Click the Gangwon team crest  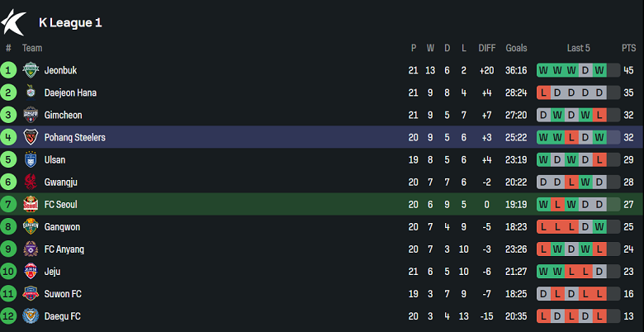click(x=31, y=226)
